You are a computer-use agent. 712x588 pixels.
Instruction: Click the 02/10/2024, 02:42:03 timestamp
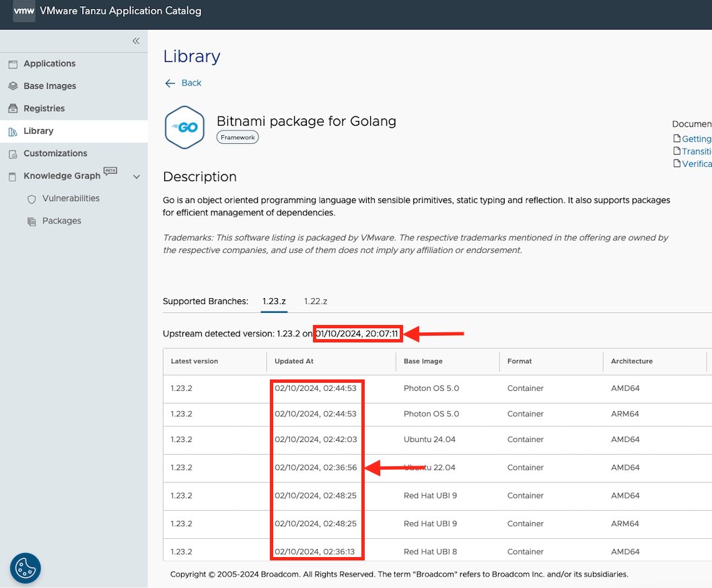[316, 439]
